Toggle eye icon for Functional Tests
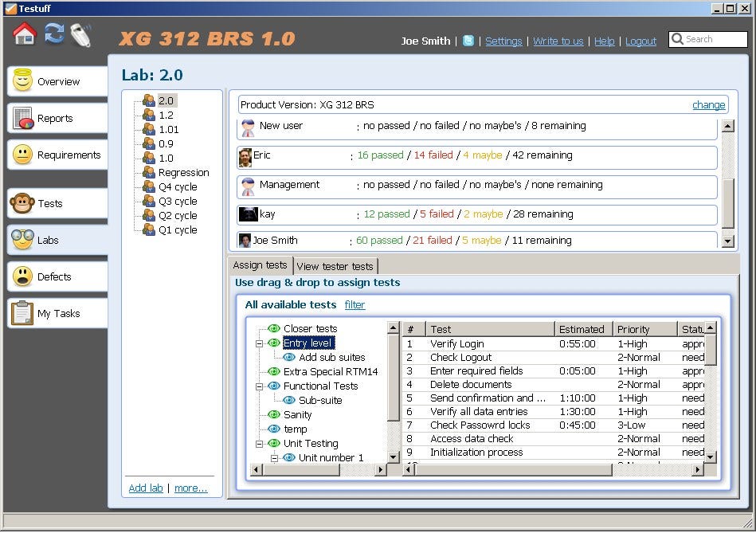Screen dimensions: 756x533 coord(274,386)
